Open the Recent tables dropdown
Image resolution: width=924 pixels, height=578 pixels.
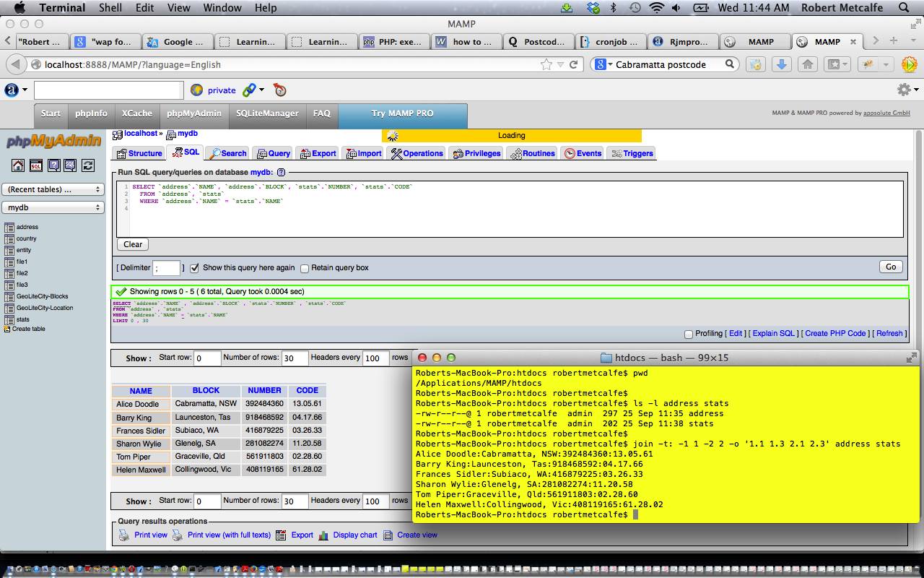pos(53,189)
